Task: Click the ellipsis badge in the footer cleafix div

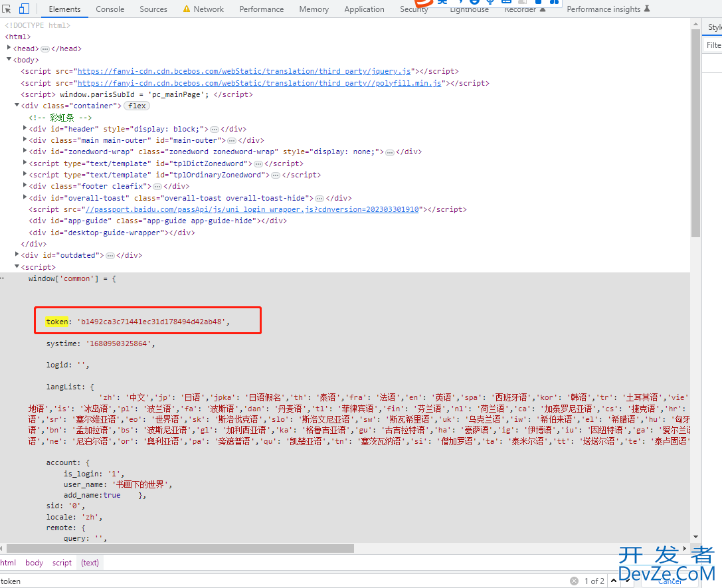Action: point(157,187)
